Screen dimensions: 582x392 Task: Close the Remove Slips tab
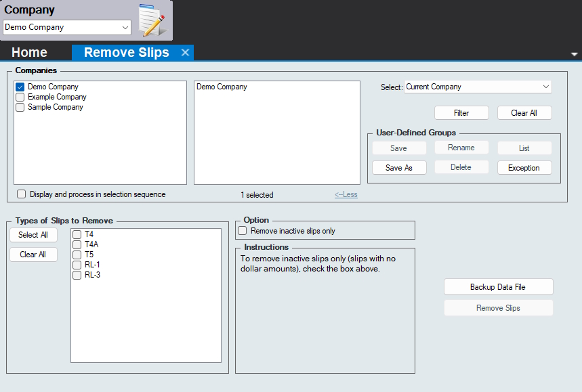pos(185,53)
